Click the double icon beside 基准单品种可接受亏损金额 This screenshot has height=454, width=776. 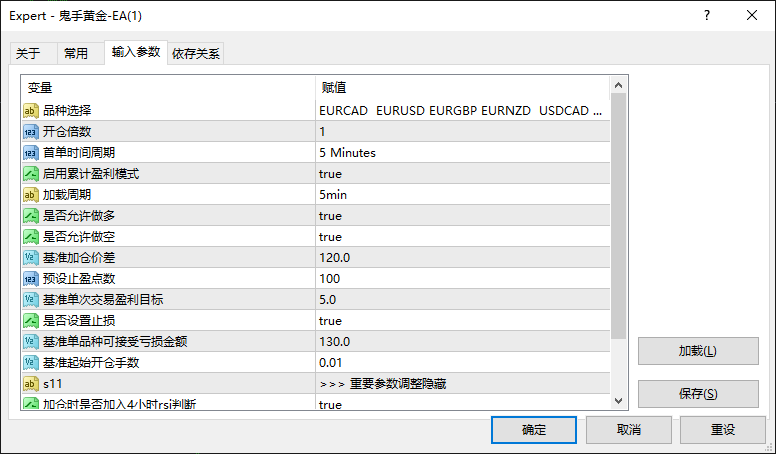click(x=31, y=342)
